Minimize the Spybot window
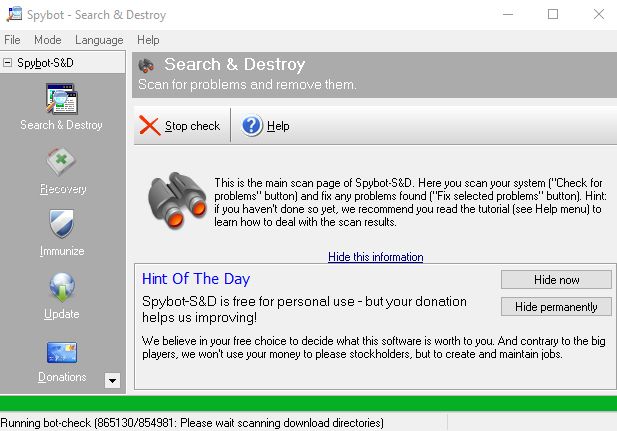The image size is (617, 431). click(508, 15)
